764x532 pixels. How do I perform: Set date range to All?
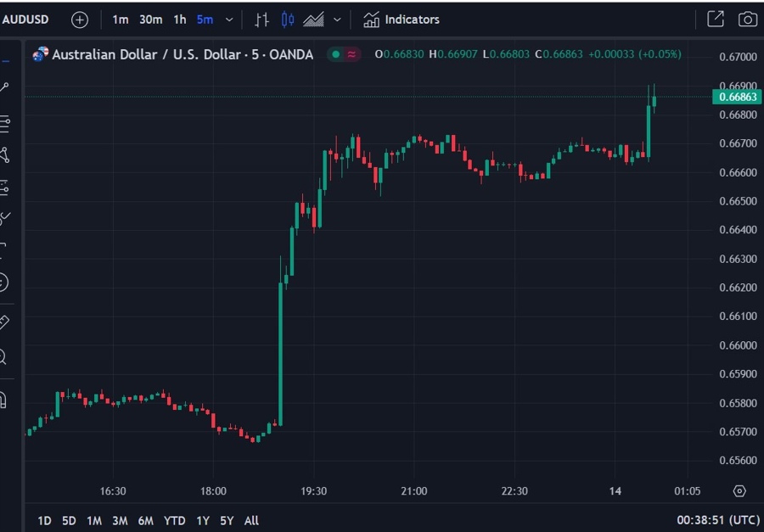(251, 521)
